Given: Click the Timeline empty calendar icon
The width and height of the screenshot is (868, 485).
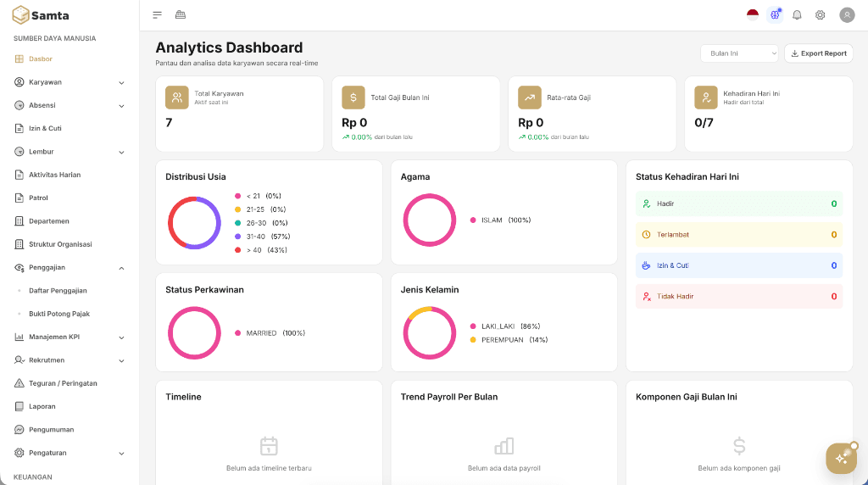Looking at the screenshot, I should 269,446.
